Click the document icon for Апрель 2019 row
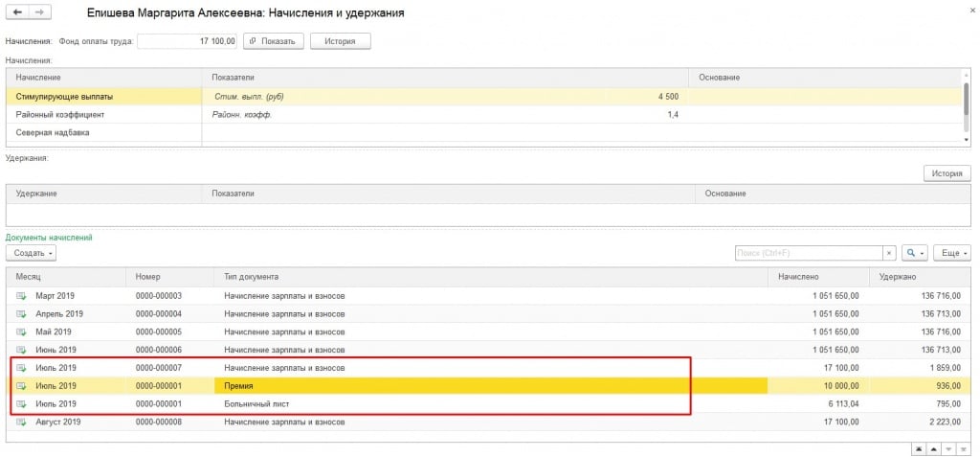The height and width of the screenshot is (457, 980). coord(22,314)
